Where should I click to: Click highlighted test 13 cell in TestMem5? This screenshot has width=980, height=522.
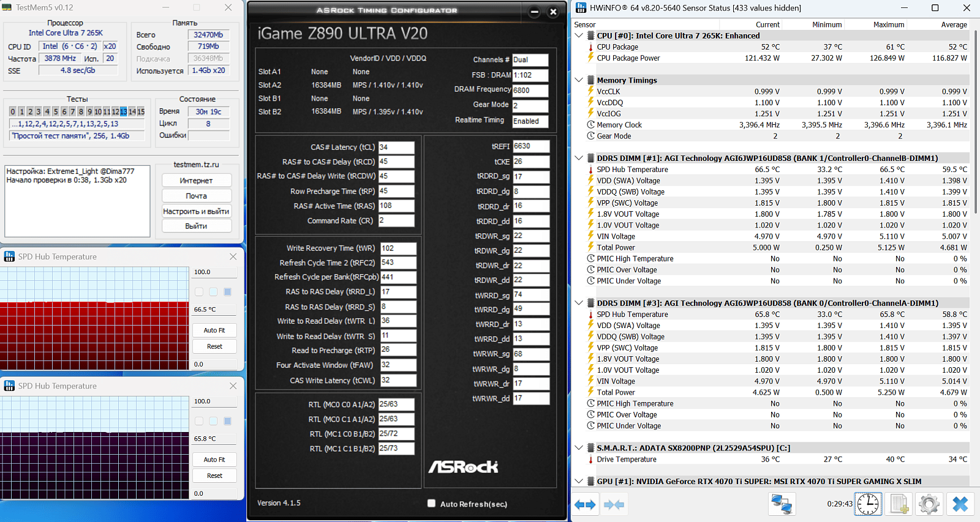pyautogui.click(x=124, y=111)
